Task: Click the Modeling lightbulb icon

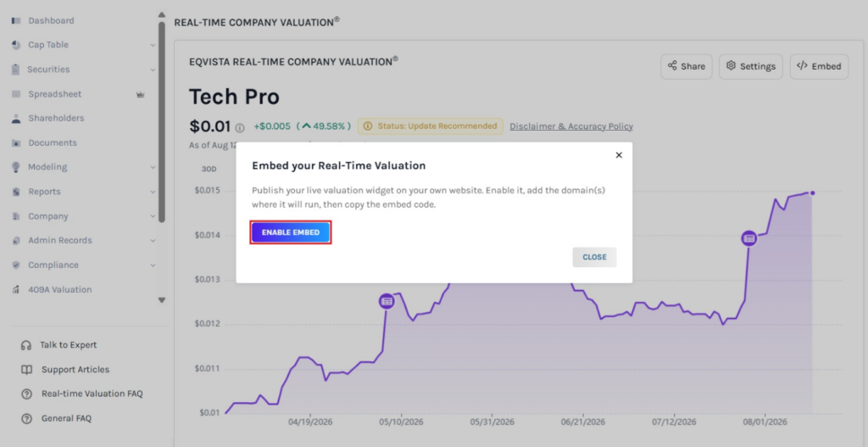Action: point(16,167)
